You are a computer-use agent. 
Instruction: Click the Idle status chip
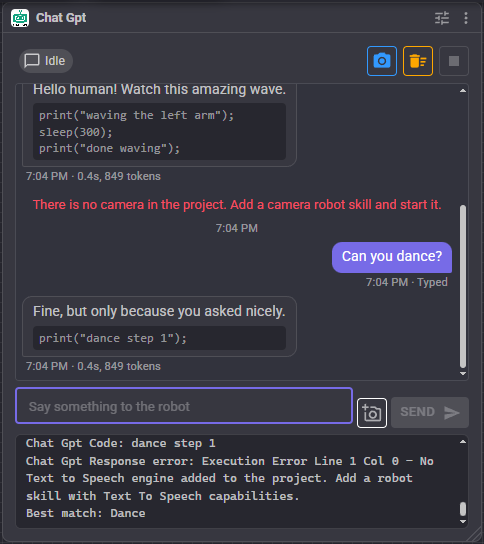(46, 61)
